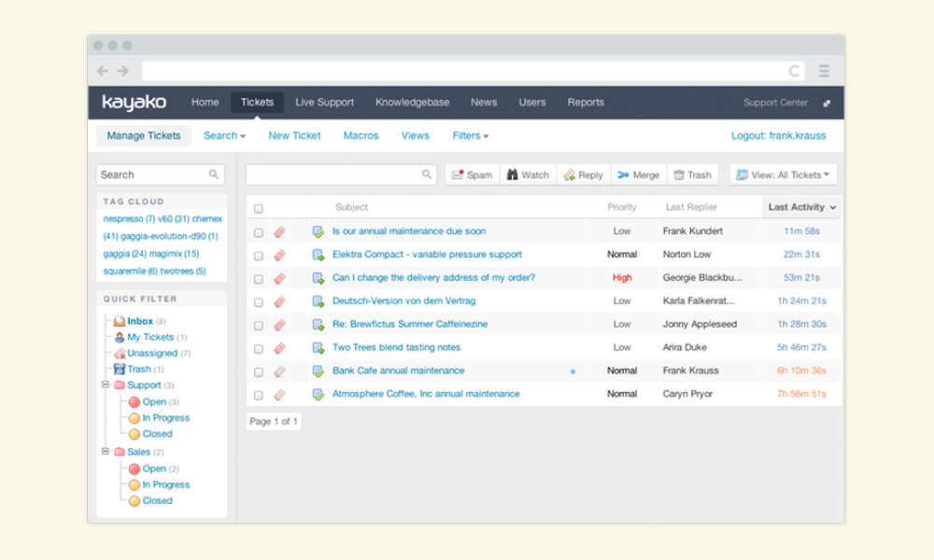
Task: Click flag icon on Two Trees blend row
Action: point(279,347)
